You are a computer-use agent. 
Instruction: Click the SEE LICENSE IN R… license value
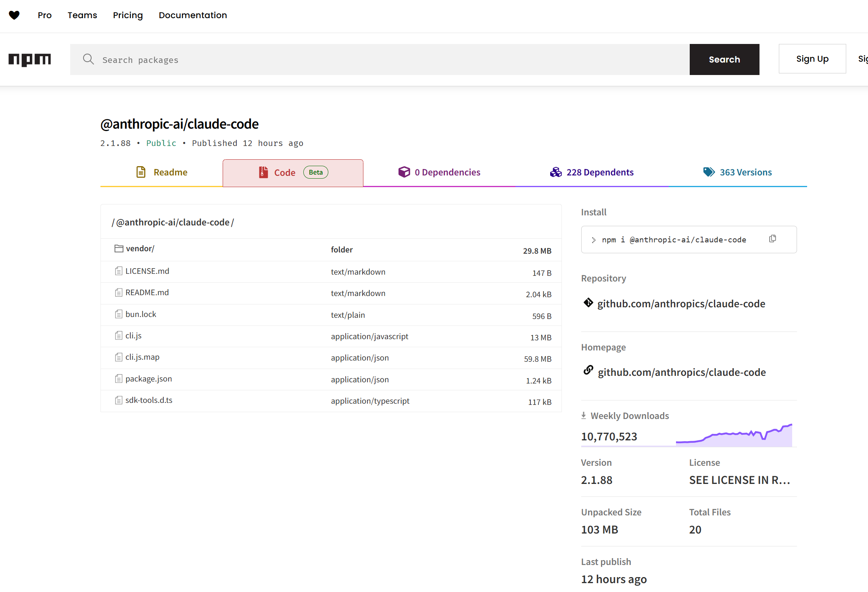pyautogui.click(x=739, y=480)
